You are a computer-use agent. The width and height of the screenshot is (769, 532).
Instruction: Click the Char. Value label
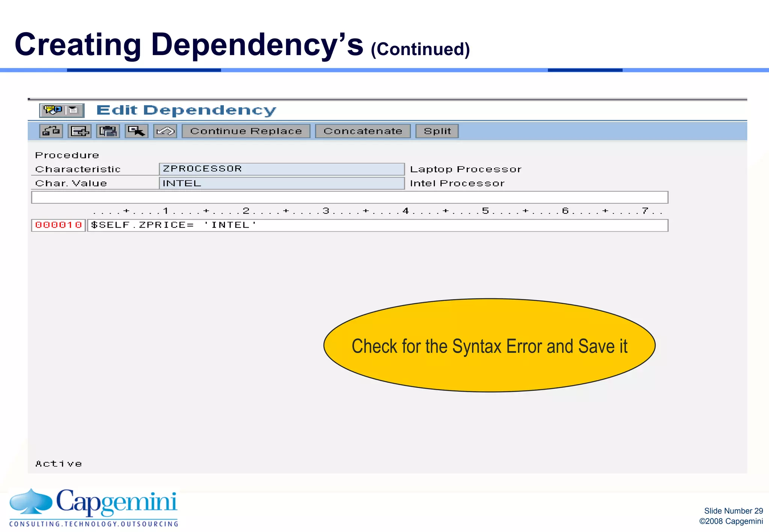click(x=71, y=183)
